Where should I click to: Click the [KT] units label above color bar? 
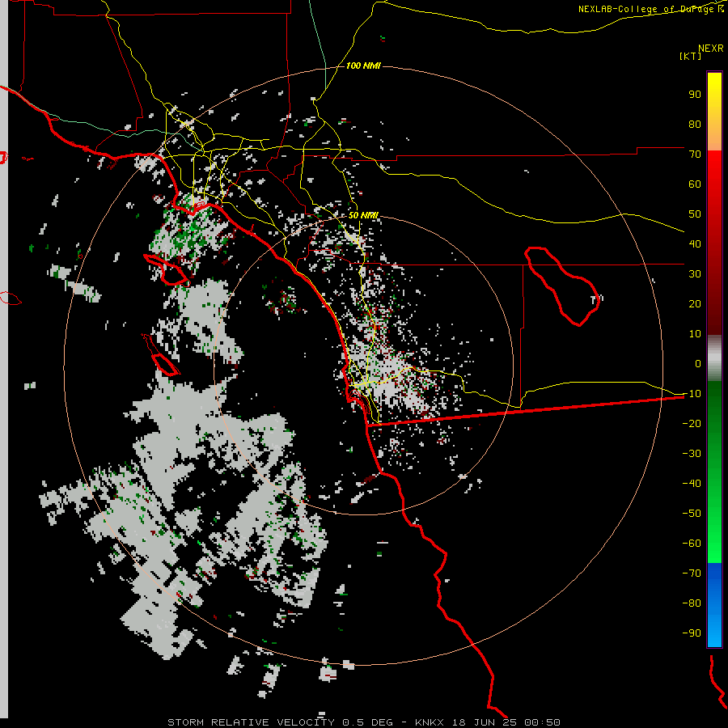(690, 56)
